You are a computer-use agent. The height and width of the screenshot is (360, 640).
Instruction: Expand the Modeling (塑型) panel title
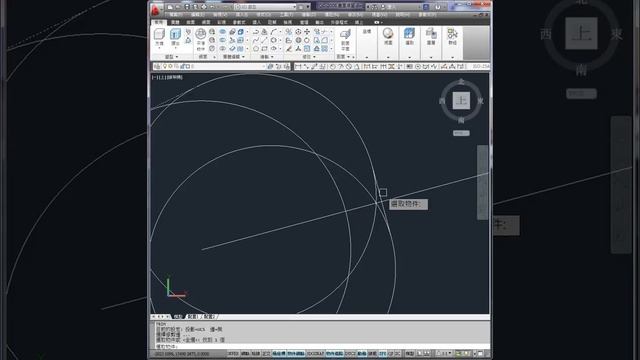click(171, 57)
